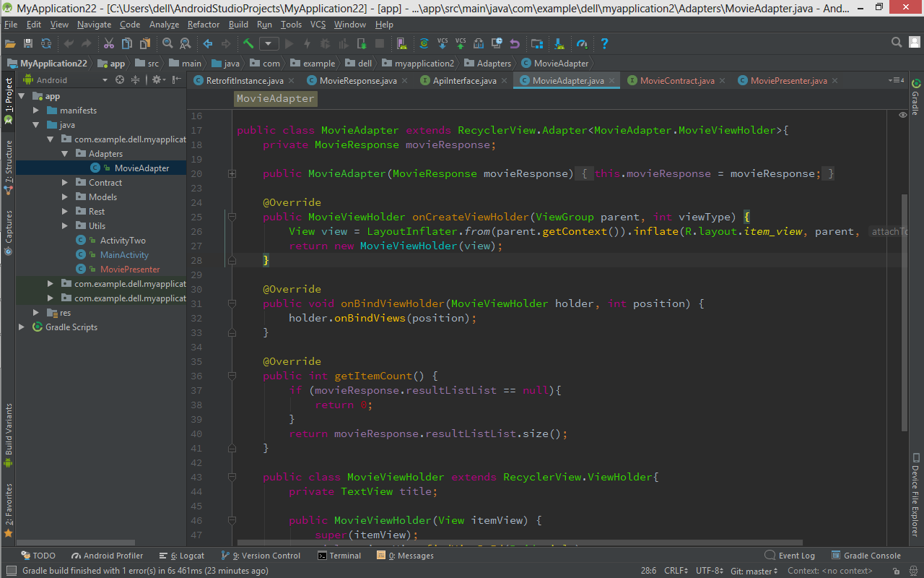Click the Save All toolbar icon
The height and width of the screenshot is (578, 924).
click(x=28, y=43)
